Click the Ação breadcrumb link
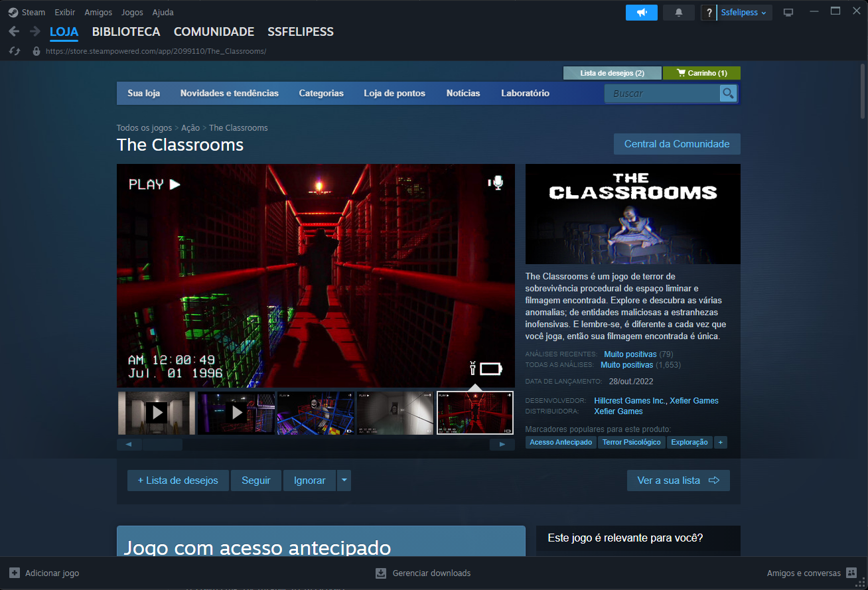Screen dimensions: 868x590 [x=190, y=128]
